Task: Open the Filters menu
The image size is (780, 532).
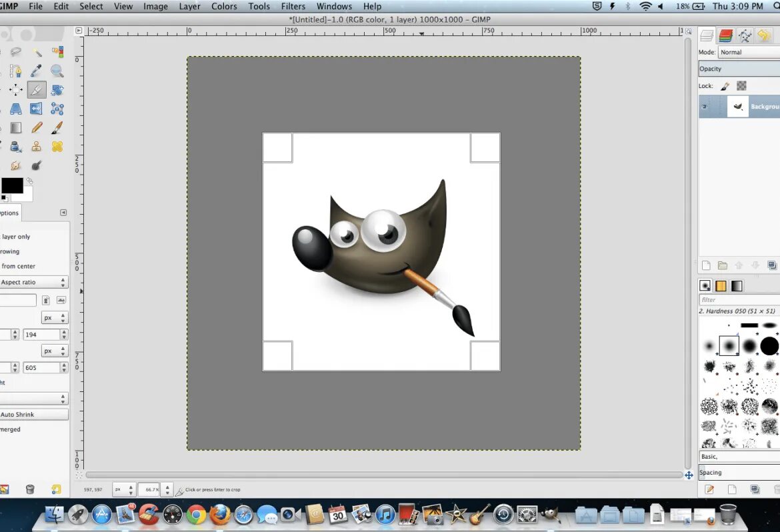Action: click(293, 7)
